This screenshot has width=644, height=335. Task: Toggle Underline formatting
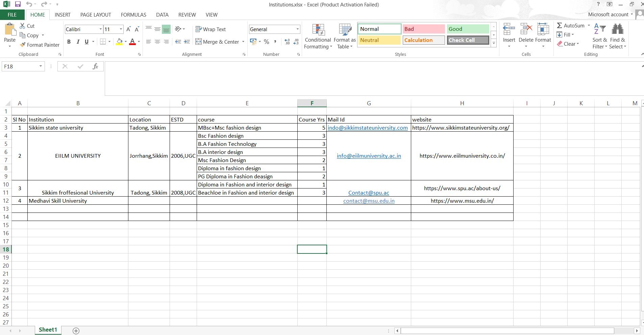[86, 42]
